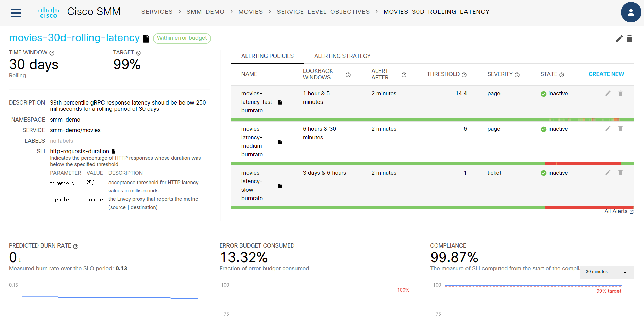This screenshot has width=644, height=317.
Task: Edit the movies-latency-fast-burnrate policy
Action: point(608,93)
